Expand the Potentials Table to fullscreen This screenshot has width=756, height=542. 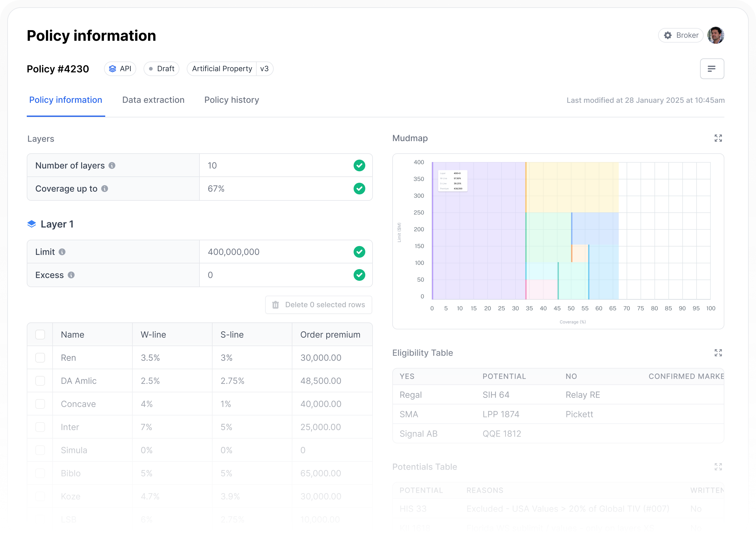(x=718, y=467)
